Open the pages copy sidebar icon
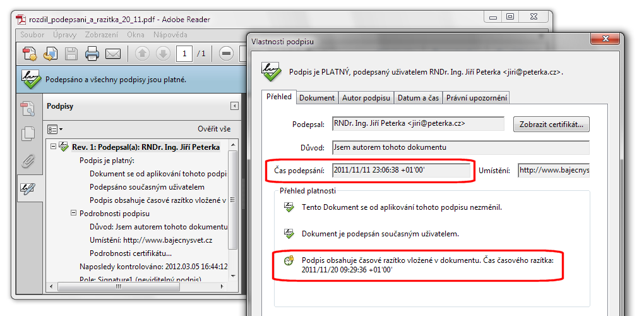The width and height of the screenshot is (644, 316). [28, 133]
